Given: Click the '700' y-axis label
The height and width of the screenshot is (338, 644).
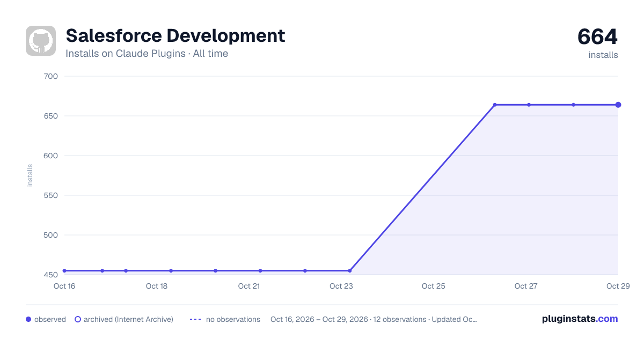Looking at the screenshot, I should pos(50,76).
